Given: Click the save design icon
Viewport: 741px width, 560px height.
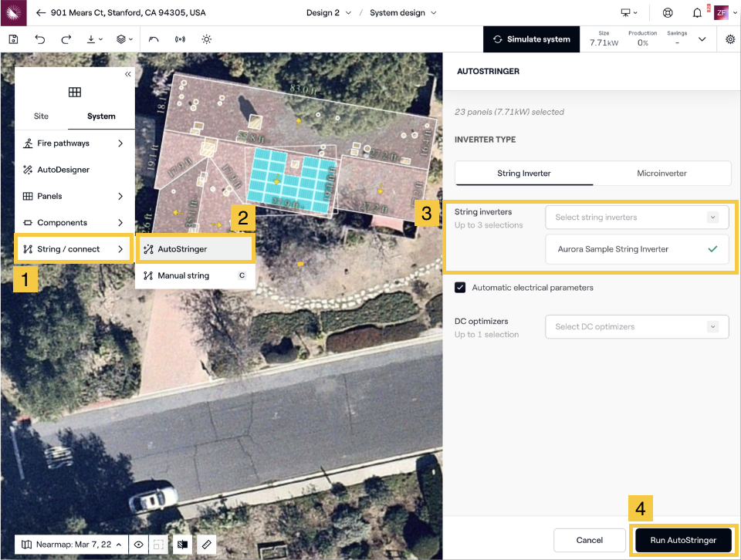Looking at the screenshot, I should pyautogui.click(x=14, y=39).
